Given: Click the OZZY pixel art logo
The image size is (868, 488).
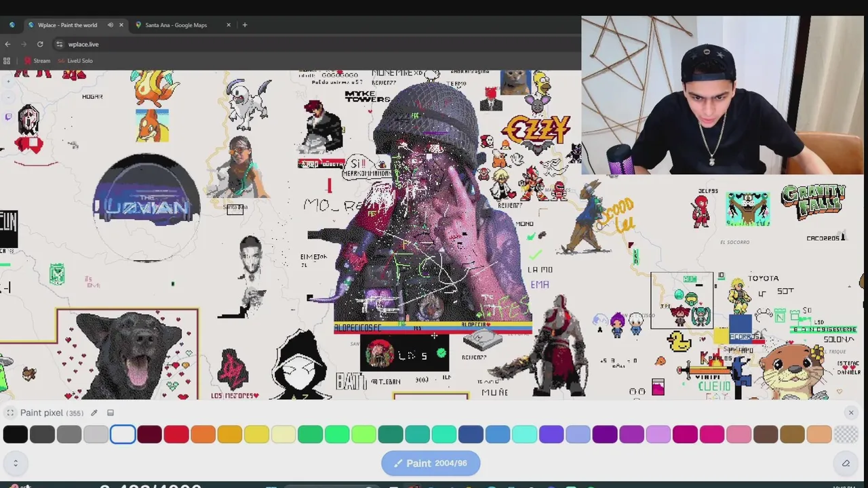Looking at the screenshot, I should pos(536,129).
